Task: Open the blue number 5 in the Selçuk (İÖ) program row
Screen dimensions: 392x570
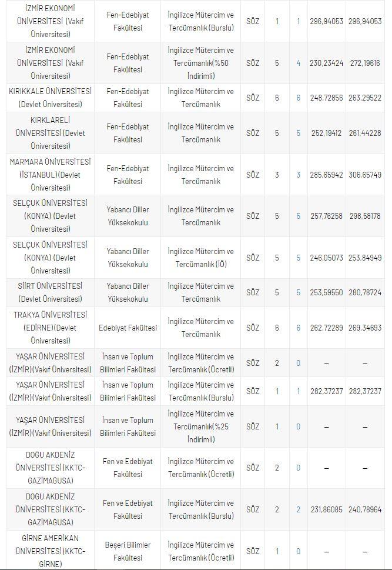Action: point(298,258)
